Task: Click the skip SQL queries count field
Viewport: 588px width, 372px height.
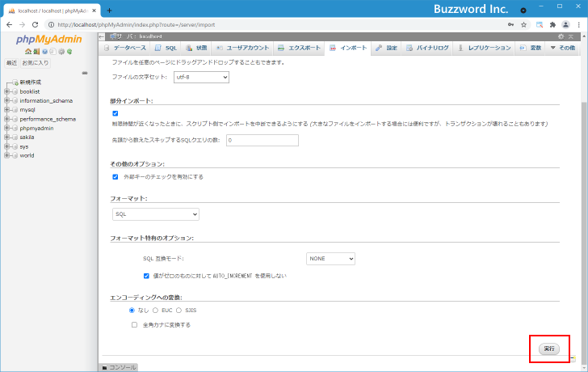Action: click(x=262, y=140)
